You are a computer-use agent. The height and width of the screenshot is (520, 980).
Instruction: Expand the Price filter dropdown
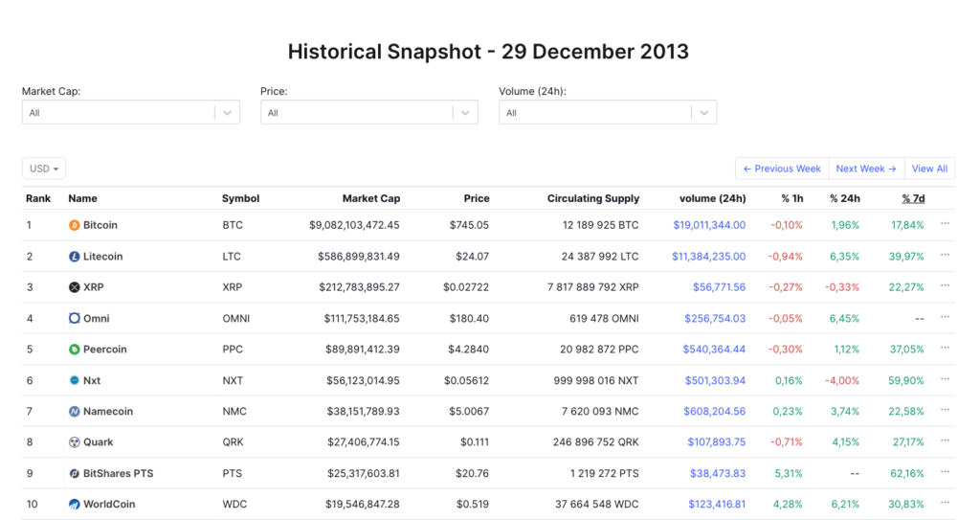[369, 113]
